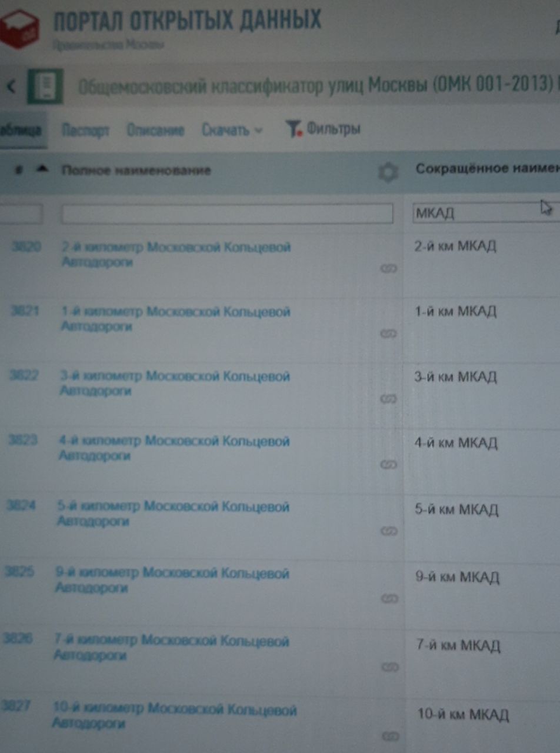Click ПОРТАЛ ОТКРЫТЫХ ДАННЫХ title

(x=188, y=21)
